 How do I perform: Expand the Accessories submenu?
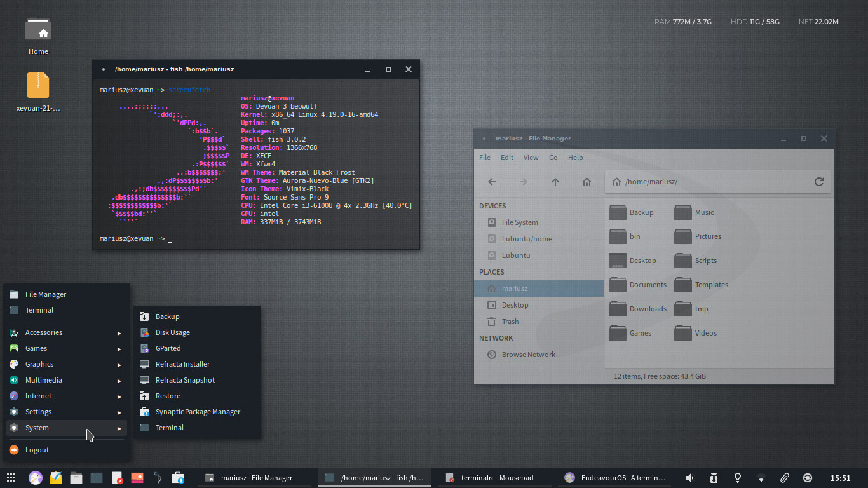(67, 332)
